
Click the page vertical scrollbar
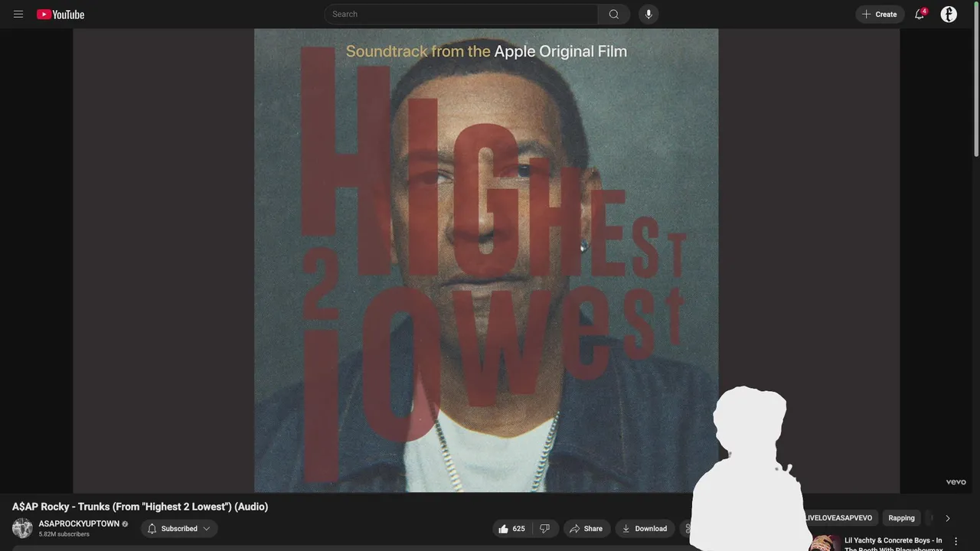click(x=975, y=81)
